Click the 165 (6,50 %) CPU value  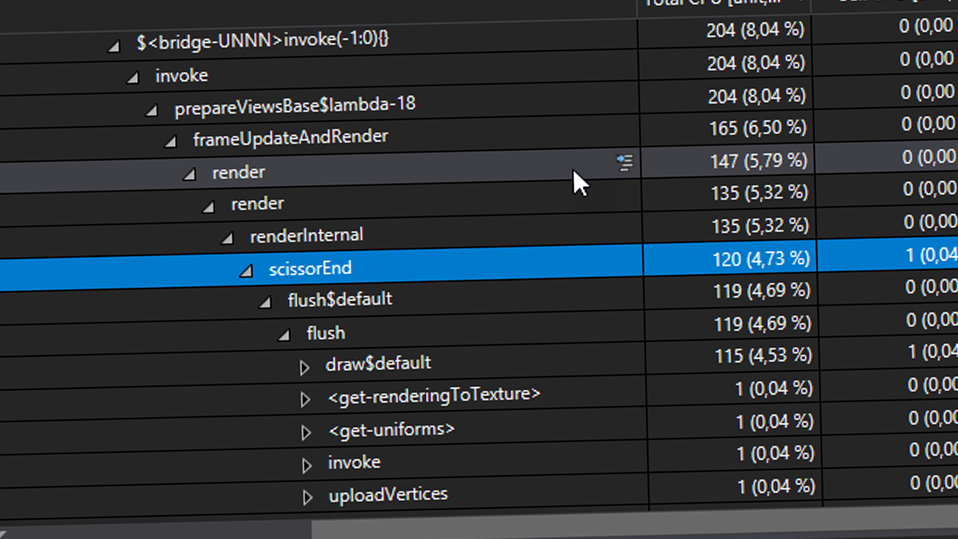pos(758,128)
